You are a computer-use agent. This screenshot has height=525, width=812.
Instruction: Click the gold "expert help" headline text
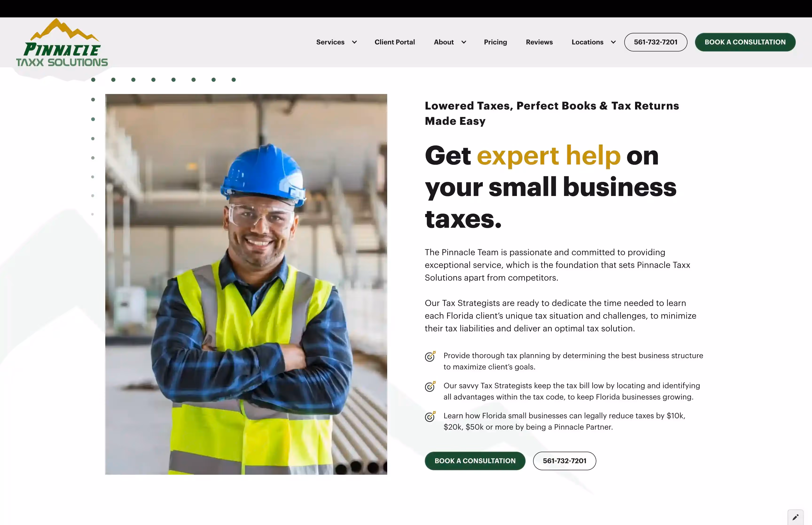click(548, 156)
